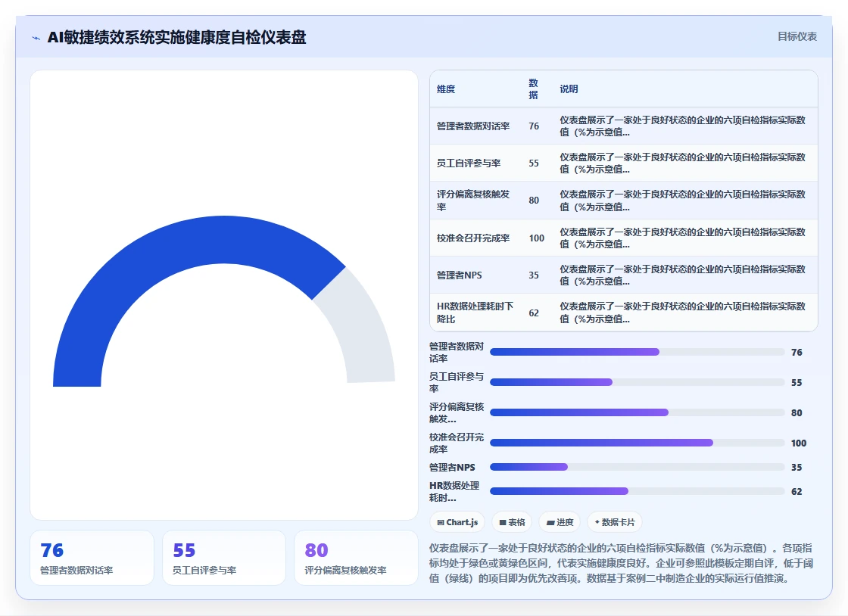Viewport: 848px width, 616px height.
Task: Click the lightning icon beside dashboard title
Action: (36, 38)
